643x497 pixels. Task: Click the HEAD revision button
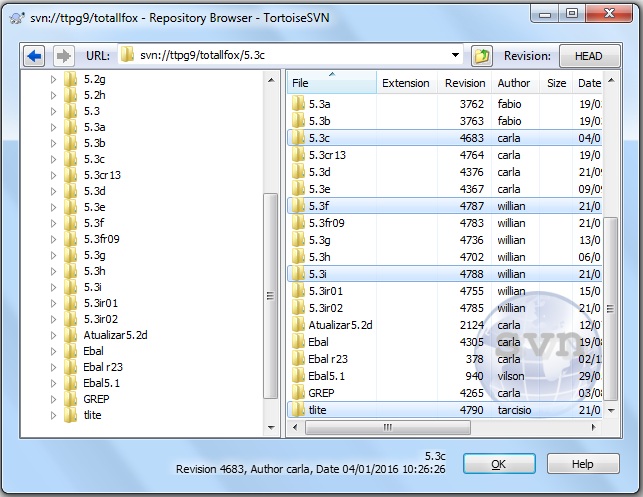coord(588,56)
